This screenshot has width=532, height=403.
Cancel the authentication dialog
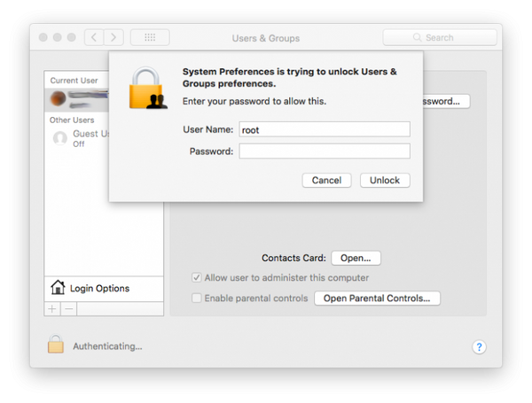pyautogui.click(x=326, y=180)
